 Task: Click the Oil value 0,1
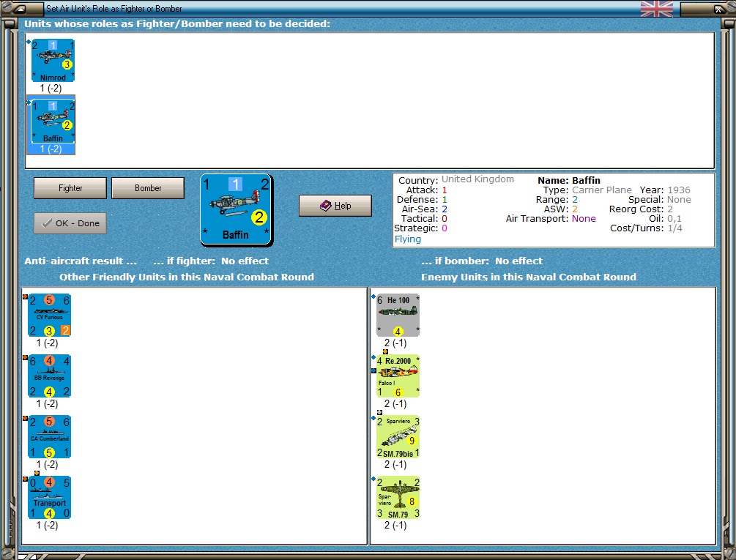[x=674, y=219]
